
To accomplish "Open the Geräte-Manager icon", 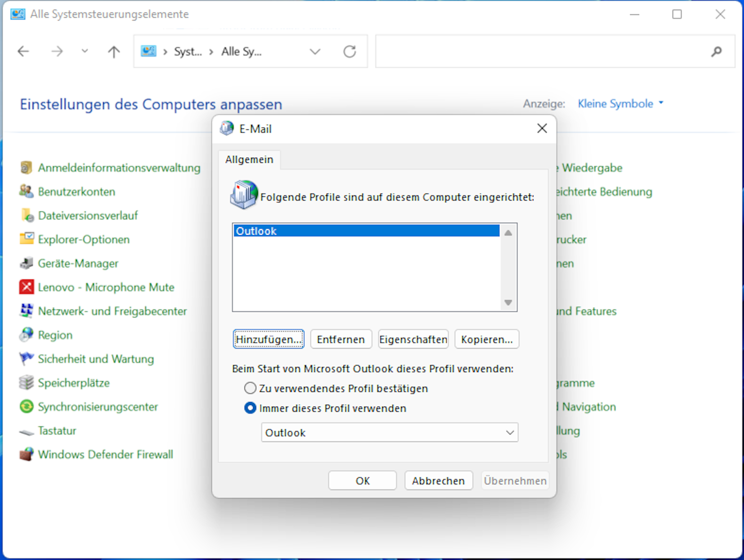I will (26, 263).
